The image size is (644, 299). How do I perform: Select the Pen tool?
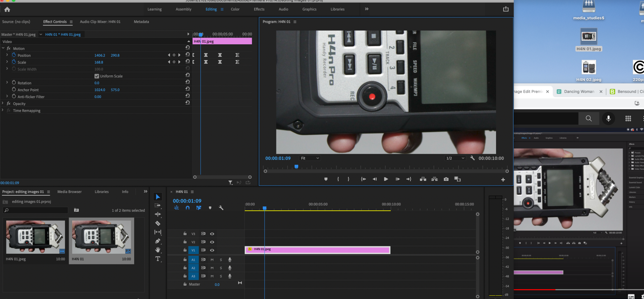[158, 241]
